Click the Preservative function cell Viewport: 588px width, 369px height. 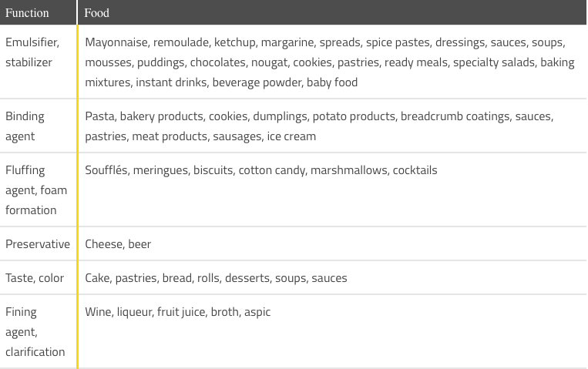[x=38, y=243]
